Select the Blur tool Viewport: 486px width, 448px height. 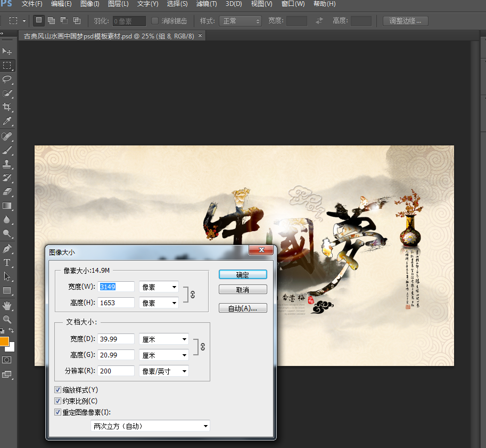pyautogui.click(x=7, y=219)
